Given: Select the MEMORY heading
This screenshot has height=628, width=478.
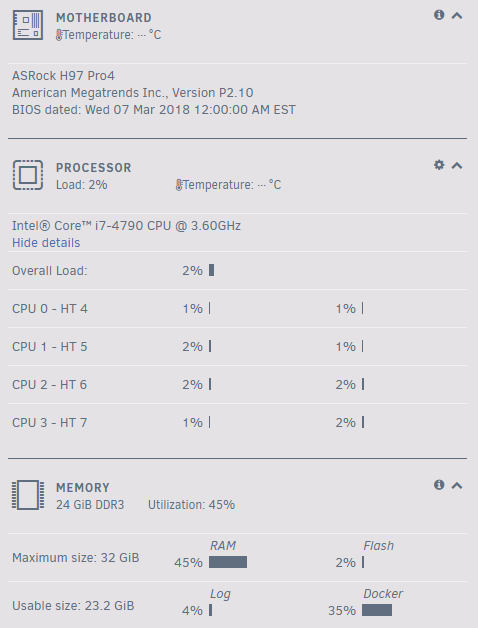Looking at the screenshot, I should pyautogui.click(x=83, y=487).
